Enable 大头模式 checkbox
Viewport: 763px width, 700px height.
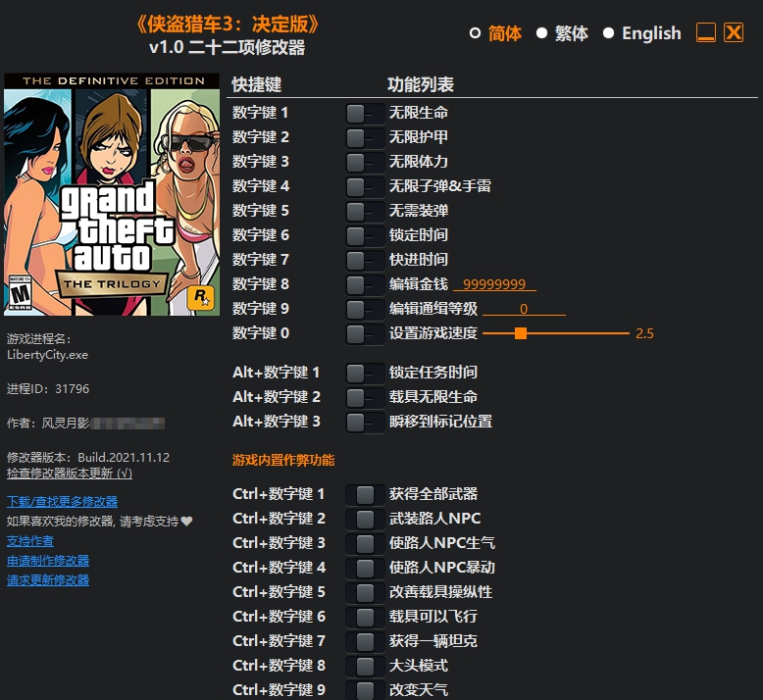[365, 666]
